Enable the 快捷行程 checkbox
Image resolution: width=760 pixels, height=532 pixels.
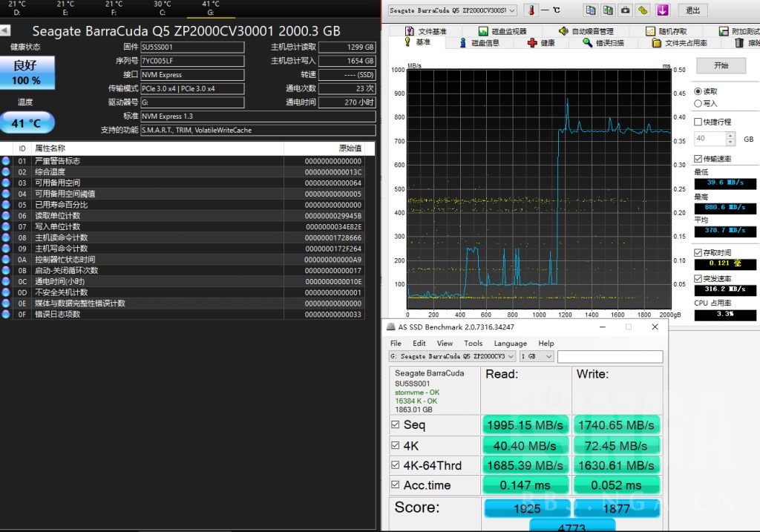(698, 122)
